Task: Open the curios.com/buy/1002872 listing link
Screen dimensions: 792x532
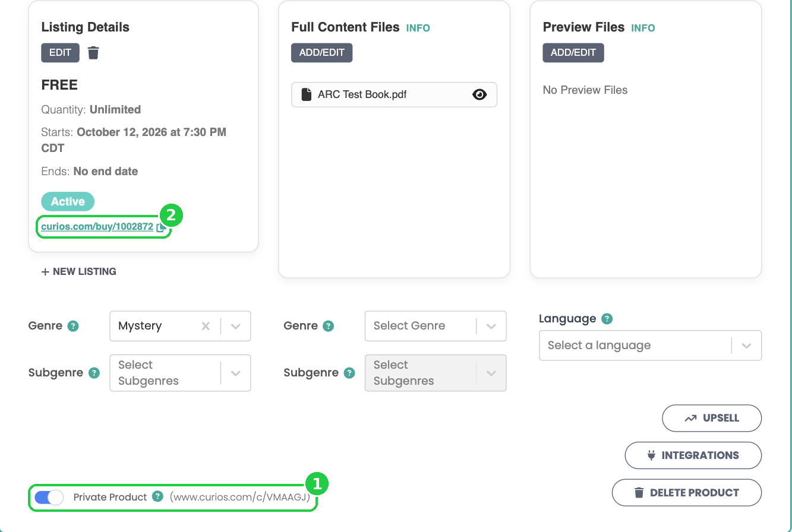Action: 97,227
